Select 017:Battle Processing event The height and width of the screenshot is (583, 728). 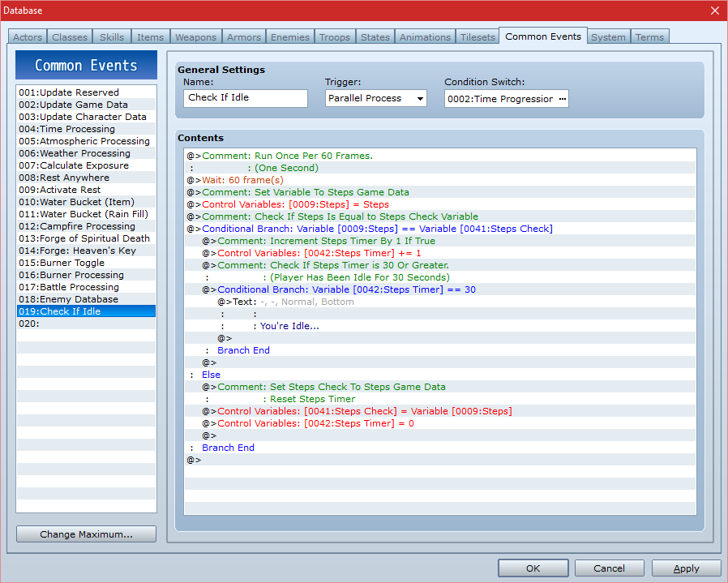coord(86,286)
